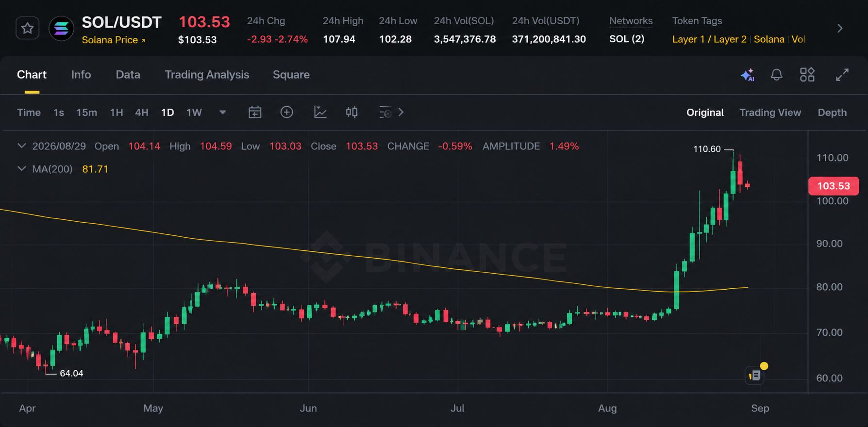The image size is (868, 427).
Task: Click the Solana coin logo
Action: [x=61, y=28]
